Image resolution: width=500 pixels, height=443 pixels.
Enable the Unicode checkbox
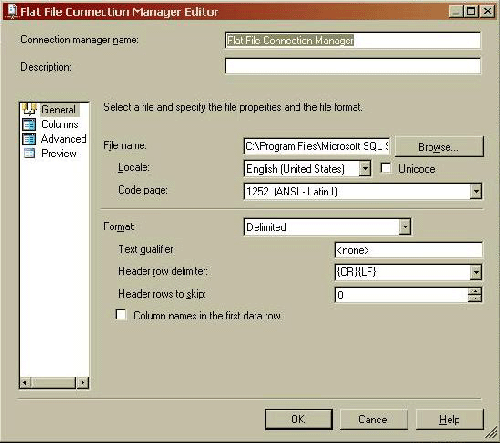(x=386, y=168)
